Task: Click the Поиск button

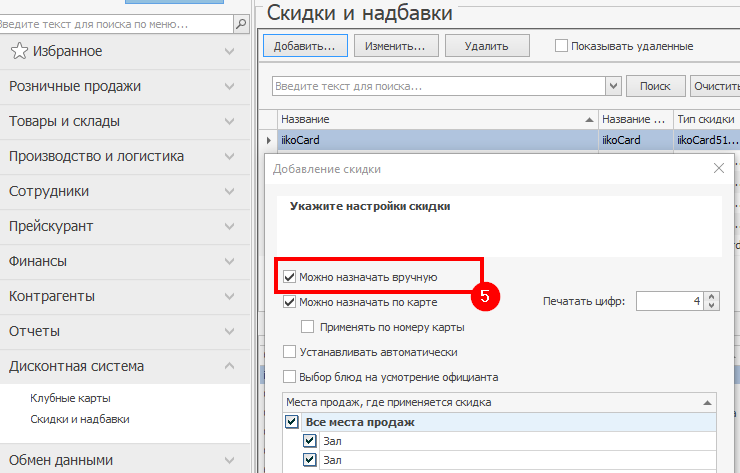Action: [x=655, y=87]
